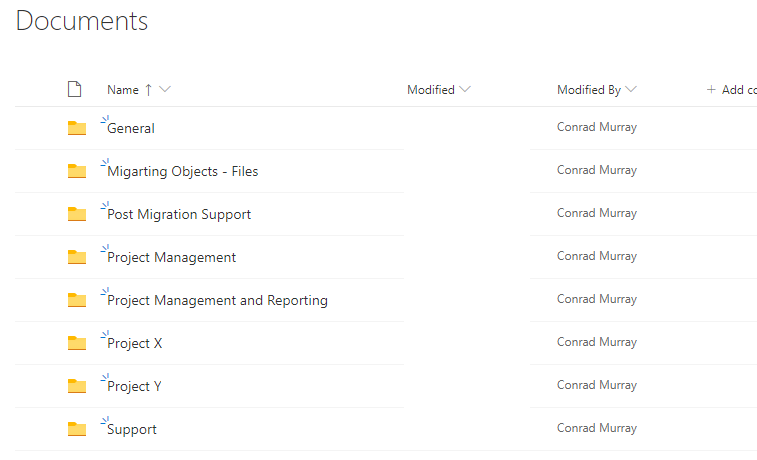Image resolution: width=757 pixels, height=460 pixels.
Task: Click the Project Management and Reporting folder icon
Action: point(77,300)
